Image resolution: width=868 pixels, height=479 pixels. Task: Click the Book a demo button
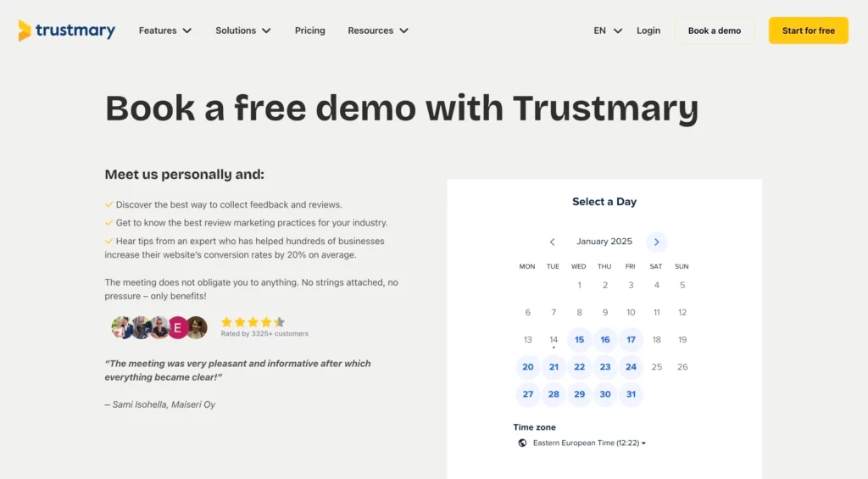[714, 31]
